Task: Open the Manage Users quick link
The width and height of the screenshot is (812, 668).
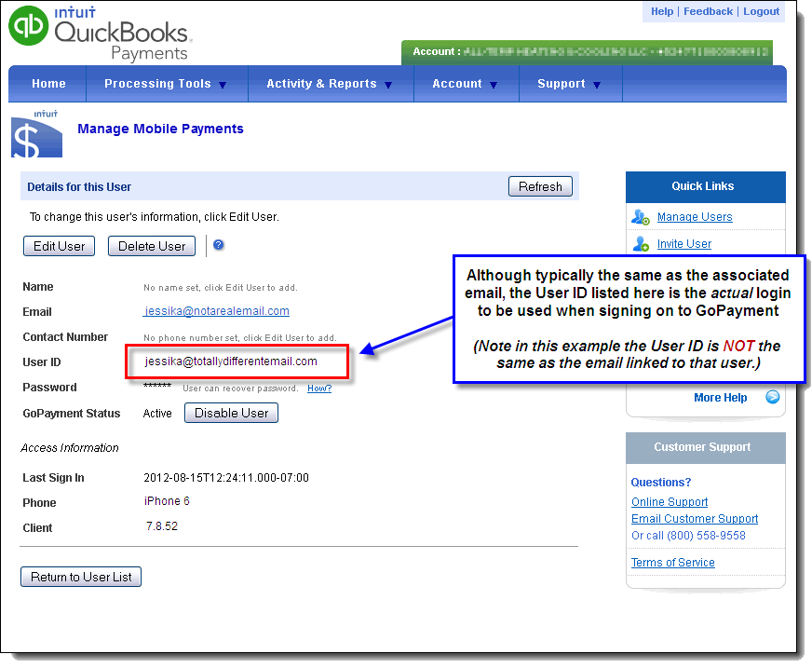Action: click(695, 217)
